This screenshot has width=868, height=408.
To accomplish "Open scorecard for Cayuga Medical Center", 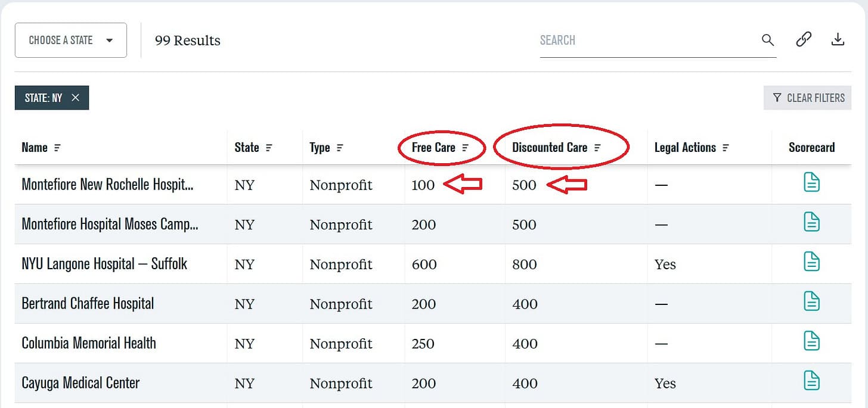I will tap(811, 381).
